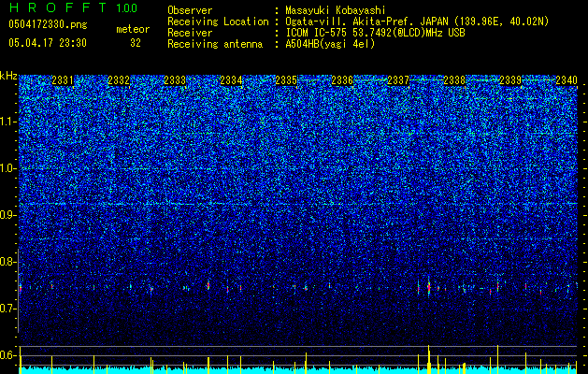Image resolution: width=588 pixels, height=374 pixels.
Task: Select the 'meteor' label
Action: [x=133, y=29]
